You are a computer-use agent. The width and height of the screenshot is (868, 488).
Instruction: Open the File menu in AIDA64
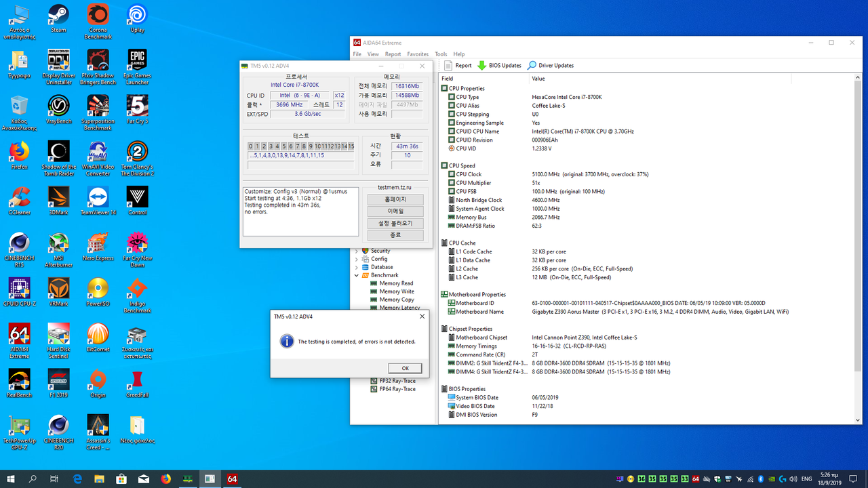[357, 54]
